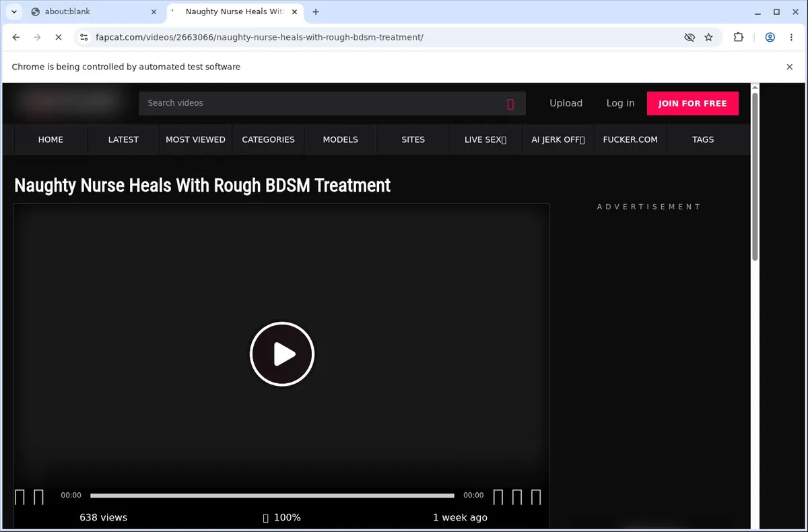Click the JOIN FOR FREE button
Screen dimensions: 808x532
(693, 103)
